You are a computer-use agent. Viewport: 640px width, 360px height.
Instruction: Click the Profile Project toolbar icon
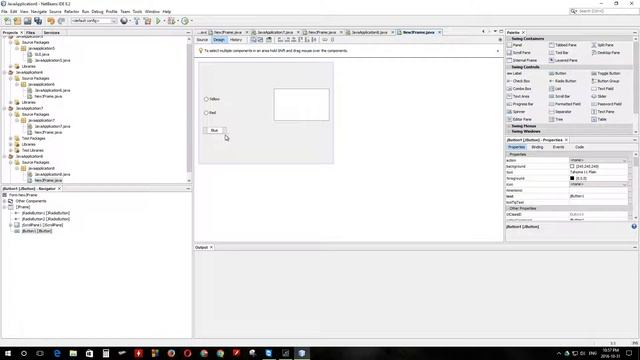[x=185, y=21]
